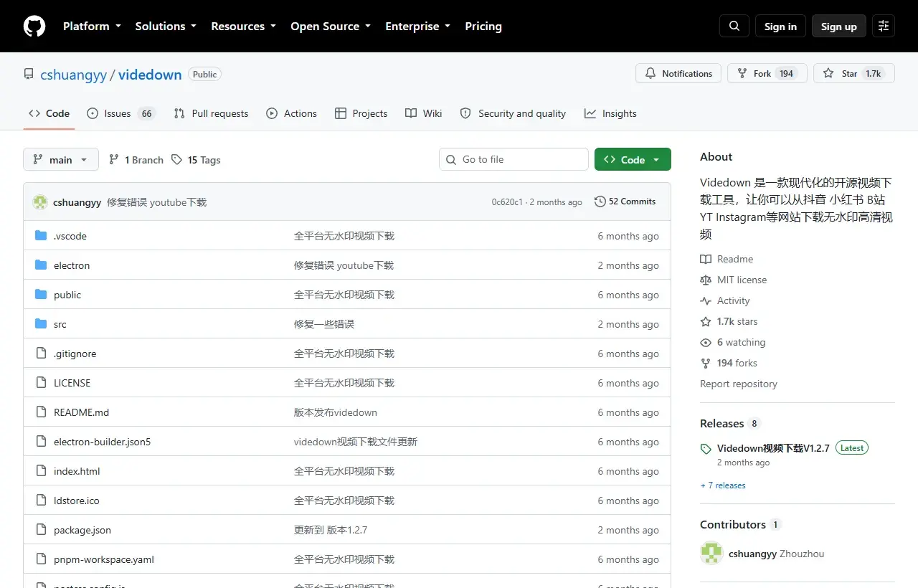Switch to the Pull requests tab
The width and height of the screenshot is (918, 588).
pyautogui.click(x=211, y=113)
